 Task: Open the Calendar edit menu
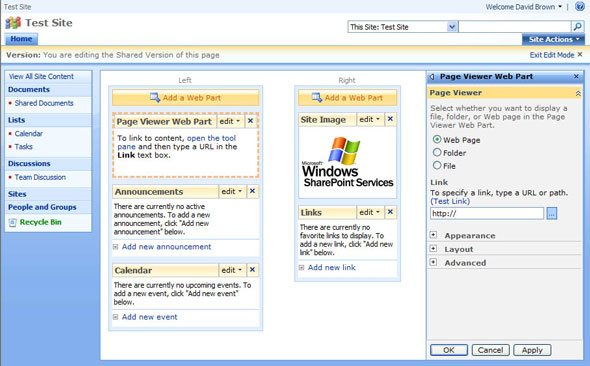click(x=232, y=270)
